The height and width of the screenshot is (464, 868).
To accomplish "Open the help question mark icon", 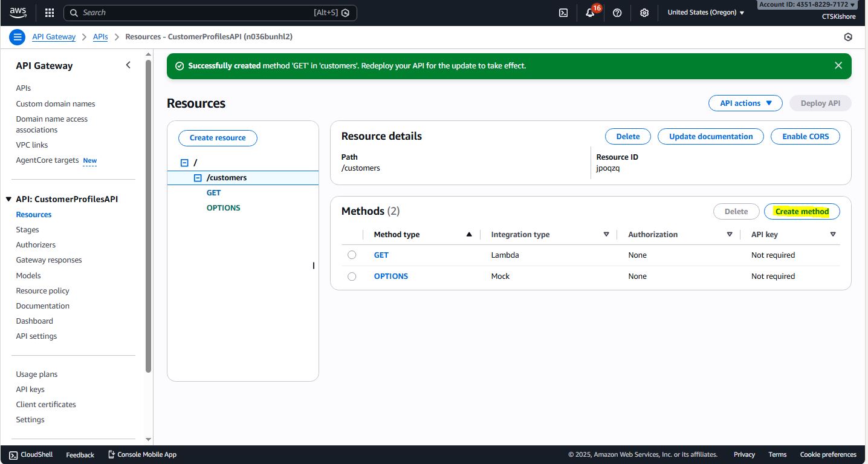I will point(617,13).
